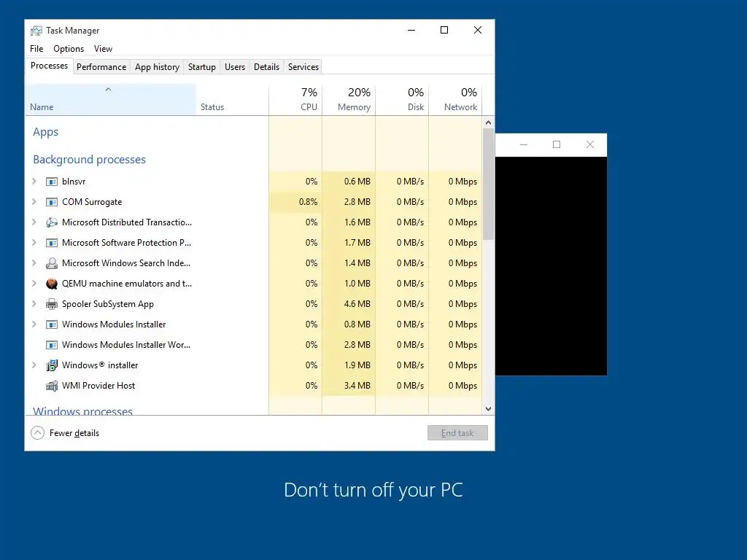Click the End task button
Screen dimensions: 747x560
457,433
